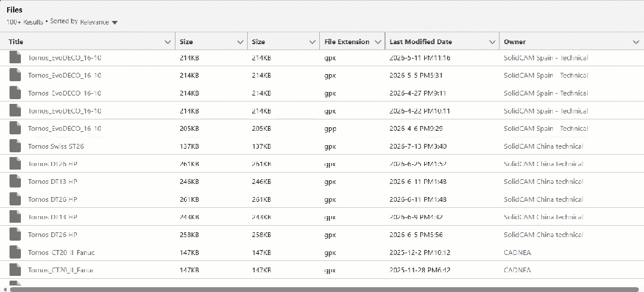The width and height of the screenshot is (644, 292).
Task: Click the horizontal scrollbar at the bottom
Action: click(x=323, y=290)
